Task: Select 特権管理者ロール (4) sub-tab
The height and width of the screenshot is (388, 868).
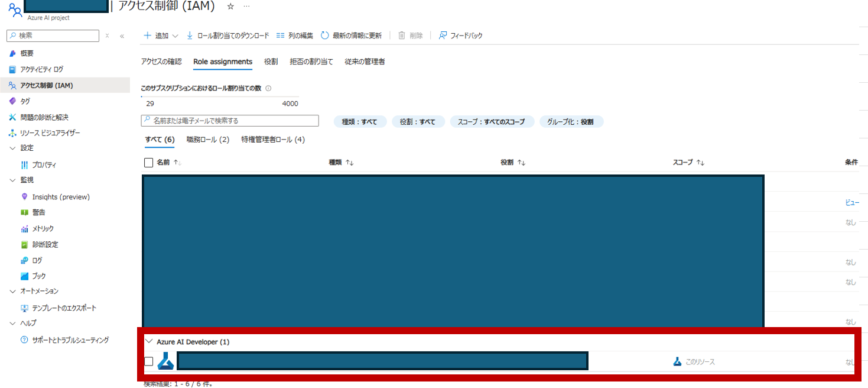Action: coord(273,140)
